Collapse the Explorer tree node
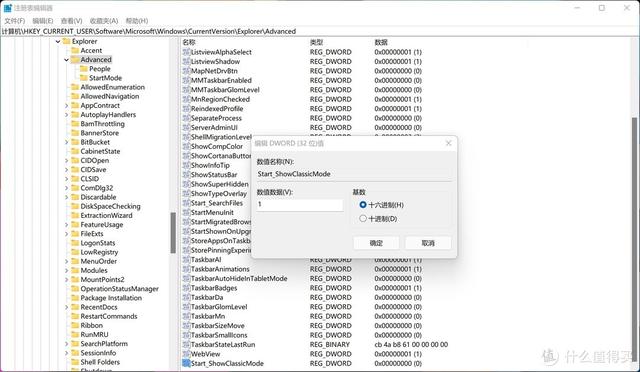Image resolution: width=640 pixels, height=372 pixels. 58,41
